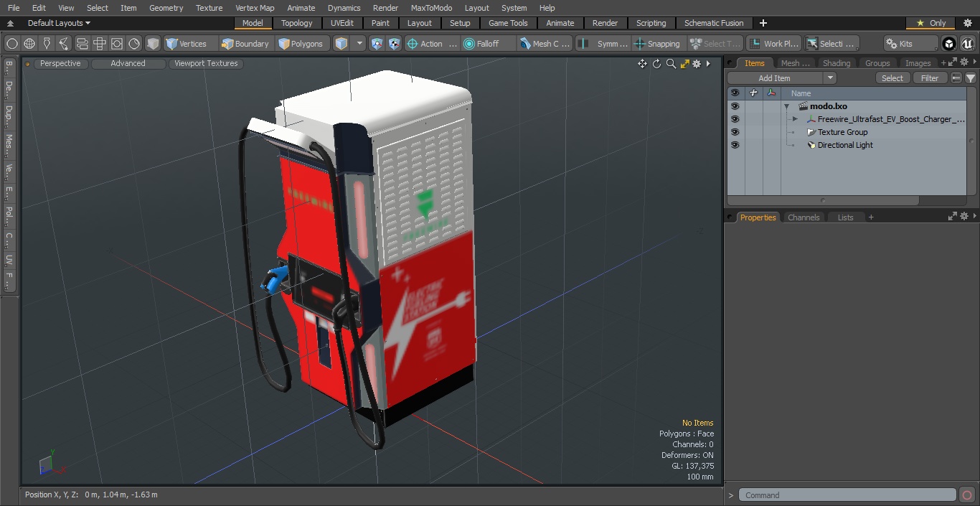Open the Selection sets menu
980x506 pixels.
coord(831,44)
